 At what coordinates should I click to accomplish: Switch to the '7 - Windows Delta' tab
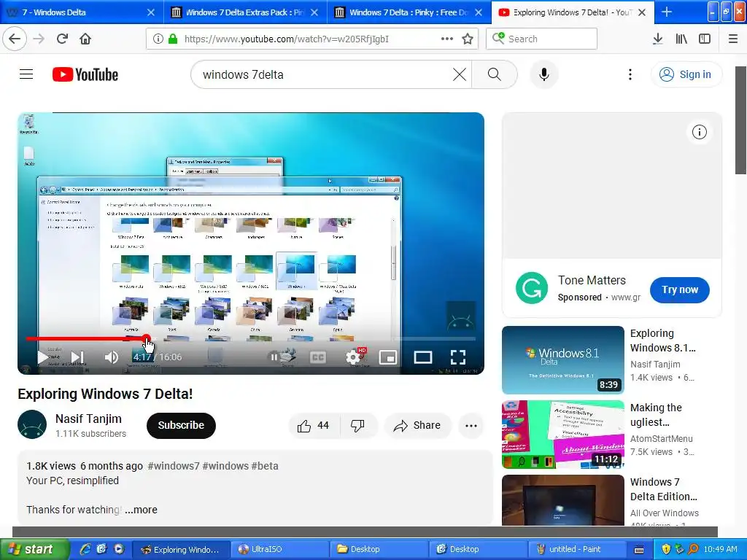[x=81, y=12]
